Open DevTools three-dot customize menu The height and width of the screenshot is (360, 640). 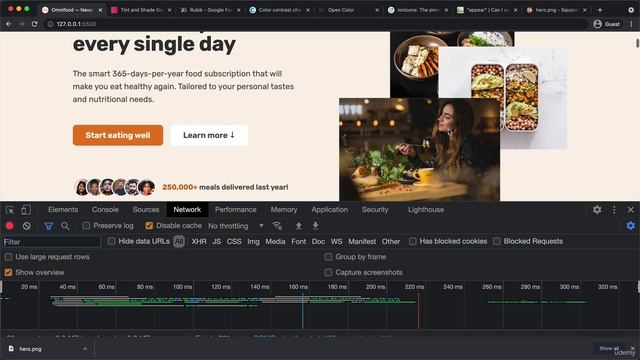(x=614, y=210)
